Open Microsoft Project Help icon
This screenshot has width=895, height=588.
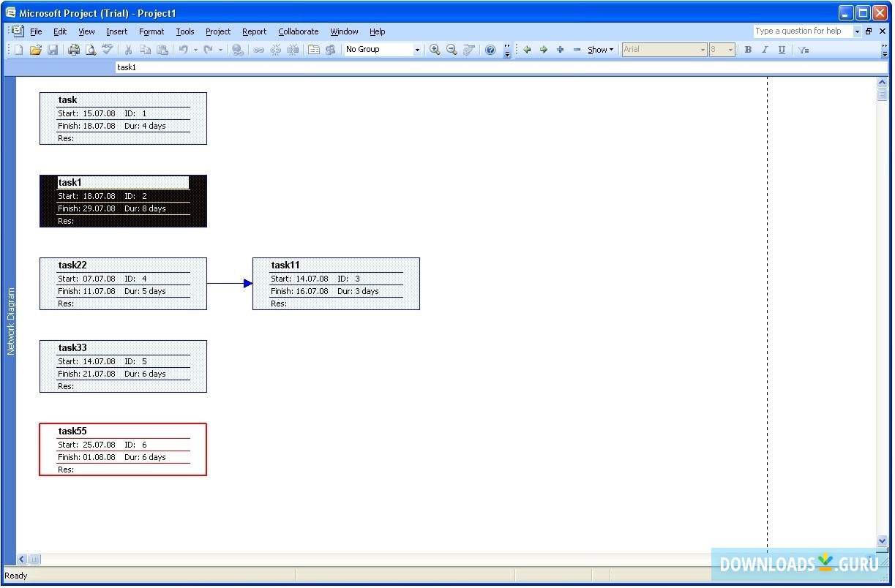(490, 50)
